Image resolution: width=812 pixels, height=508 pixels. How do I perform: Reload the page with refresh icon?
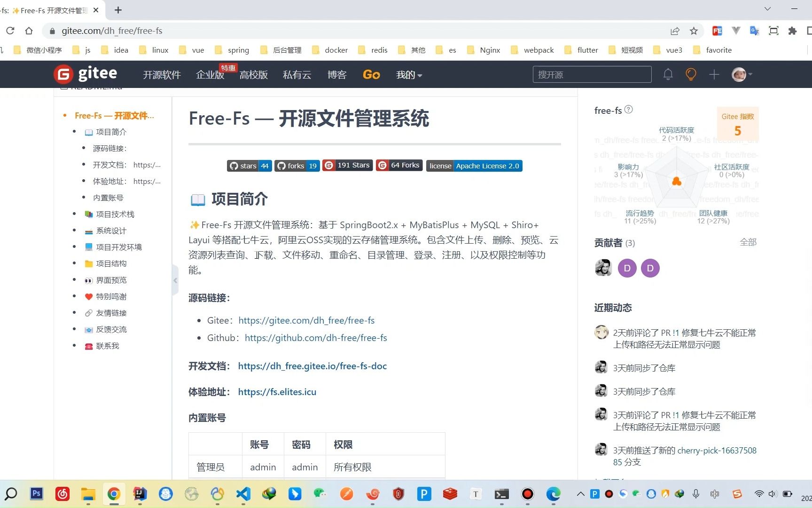[x=10, y=31]
